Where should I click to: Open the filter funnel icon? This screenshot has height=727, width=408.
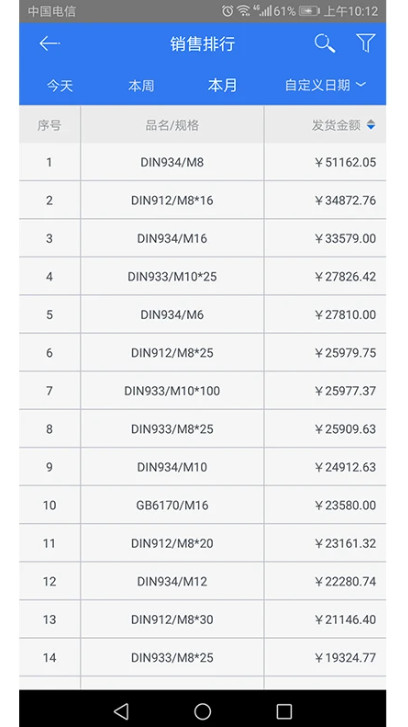pyautogui.click(x=365, y=43)
